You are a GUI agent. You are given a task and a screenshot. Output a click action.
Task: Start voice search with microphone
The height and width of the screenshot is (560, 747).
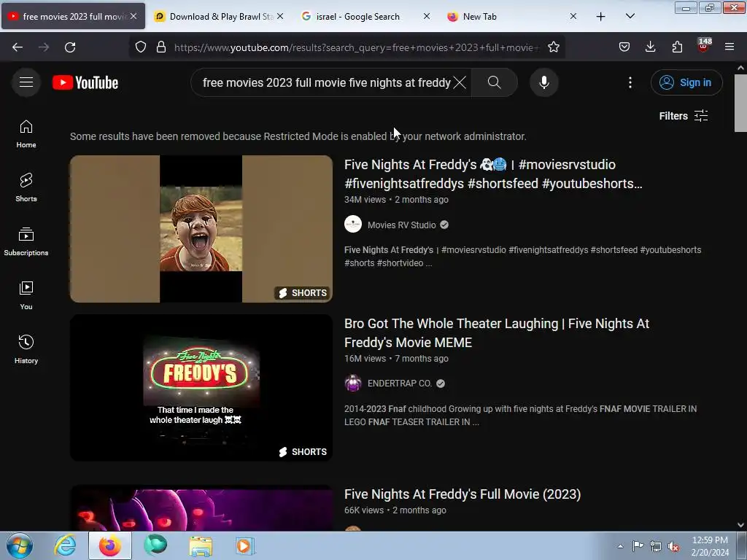pyautogui.click(x=543, y=82)
